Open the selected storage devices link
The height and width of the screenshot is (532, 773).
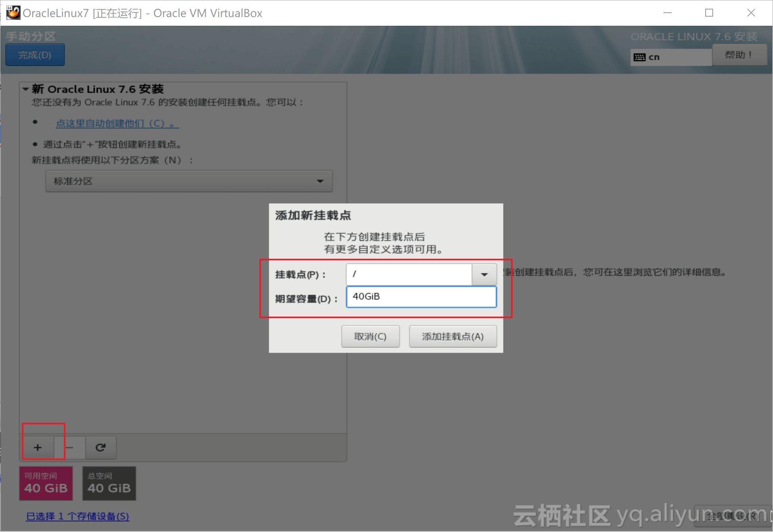click(x=77, y=516)
